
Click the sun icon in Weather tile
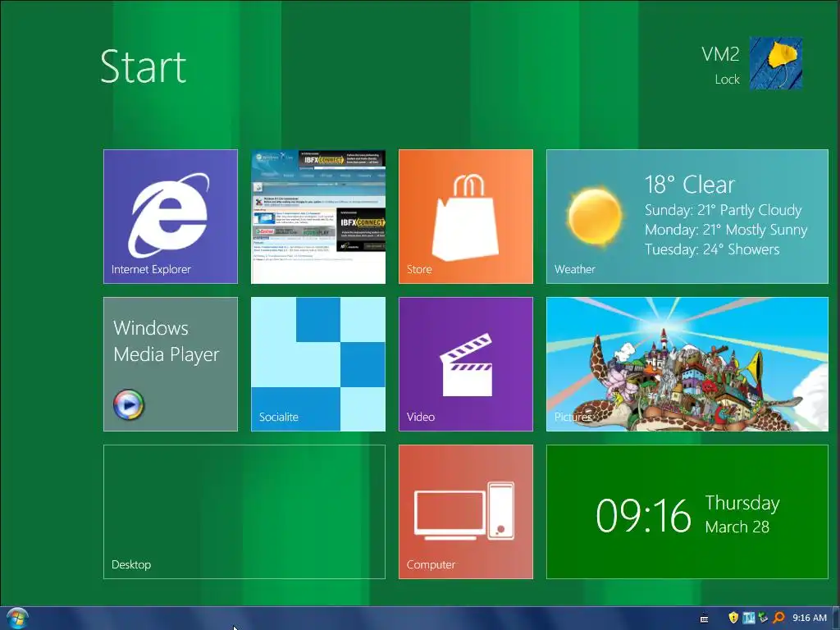[x=595, y=217]
